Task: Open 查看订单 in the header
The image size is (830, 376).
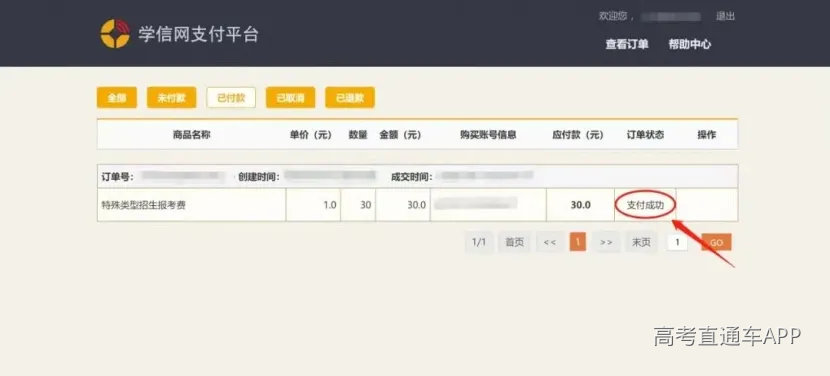Action: click(x=627, y=44)
